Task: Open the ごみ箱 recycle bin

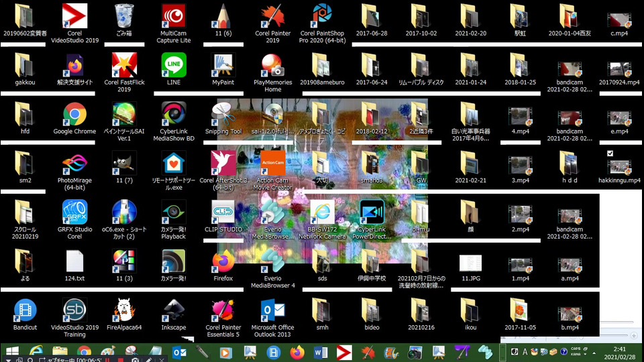Action: coord(124,19)
